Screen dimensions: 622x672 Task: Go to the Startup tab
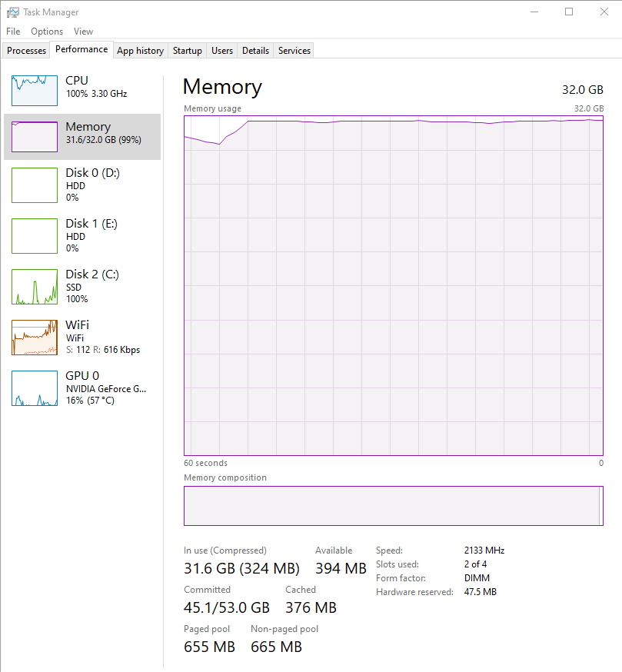(188, 51)
